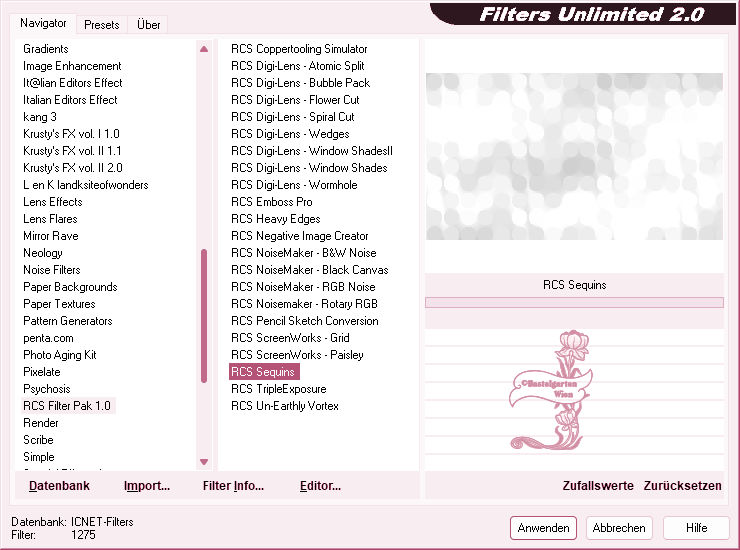The height and width of the screenshot is (550, 740).
Task: Select Italian Editors Effect category
Action: click(x=70, y=100)
